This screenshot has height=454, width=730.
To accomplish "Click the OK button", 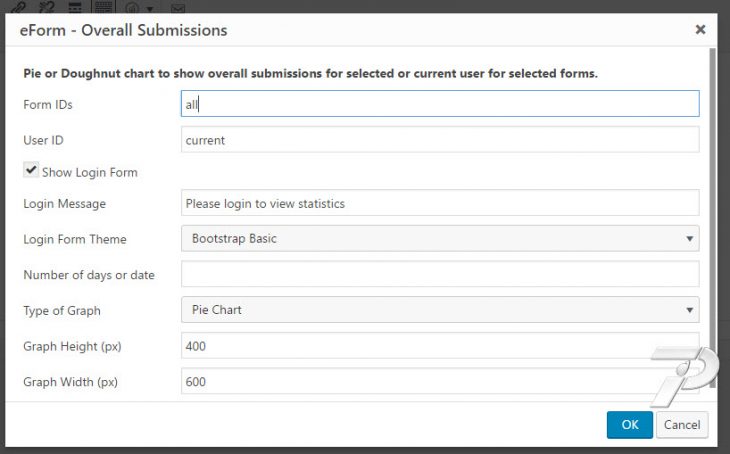I will 629,425.
